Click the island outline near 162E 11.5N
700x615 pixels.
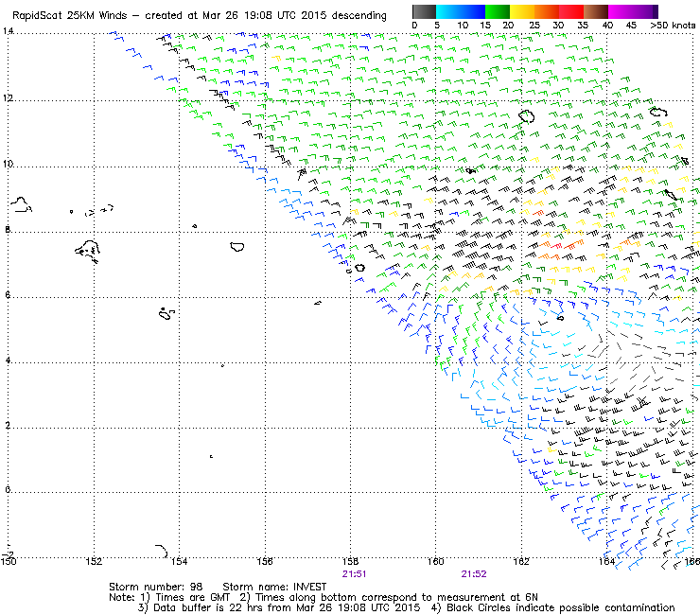point(527,116)
